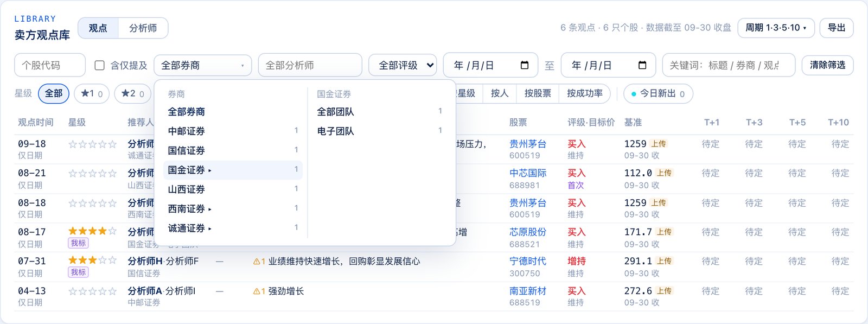
Task: Click 观点时间 column header
Action: coord(36,123)
